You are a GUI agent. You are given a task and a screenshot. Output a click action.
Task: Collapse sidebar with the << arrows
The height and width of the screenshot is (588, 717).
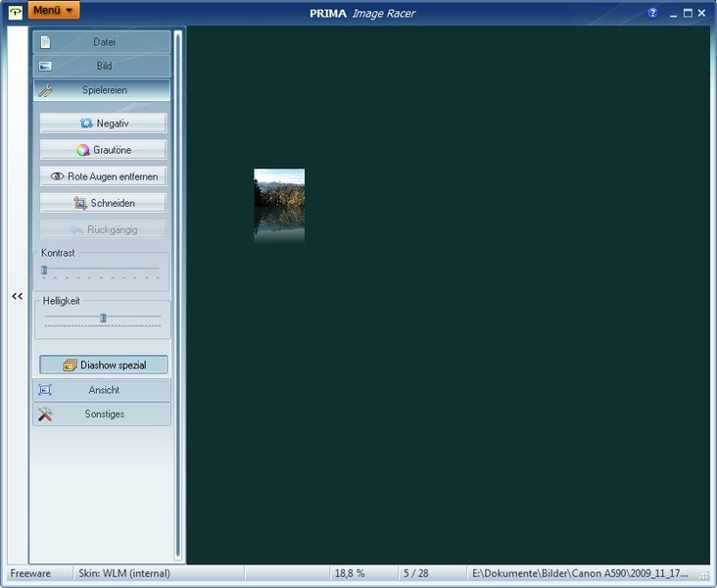pos(18,296)
